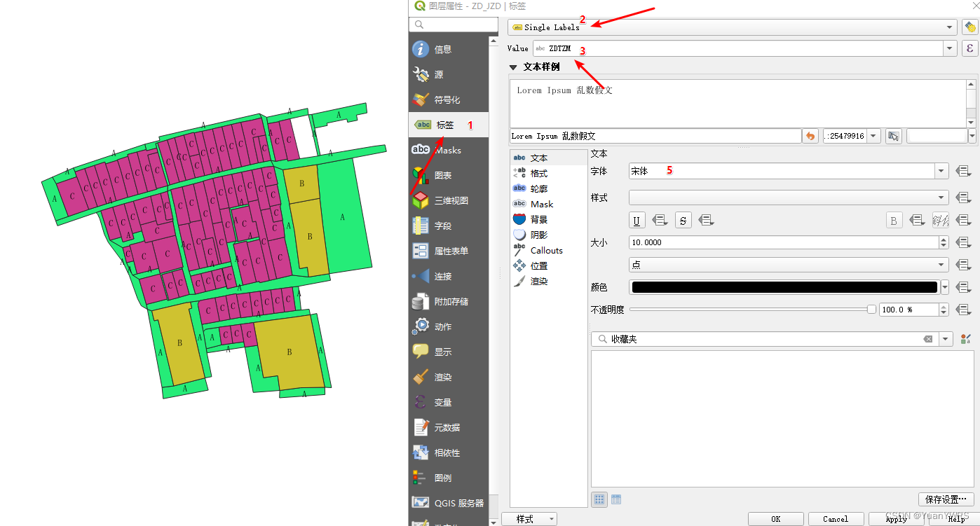The image size is (980, 526).
Task: Collapse the 文本样例 section triangle
Action: [514, 67]
